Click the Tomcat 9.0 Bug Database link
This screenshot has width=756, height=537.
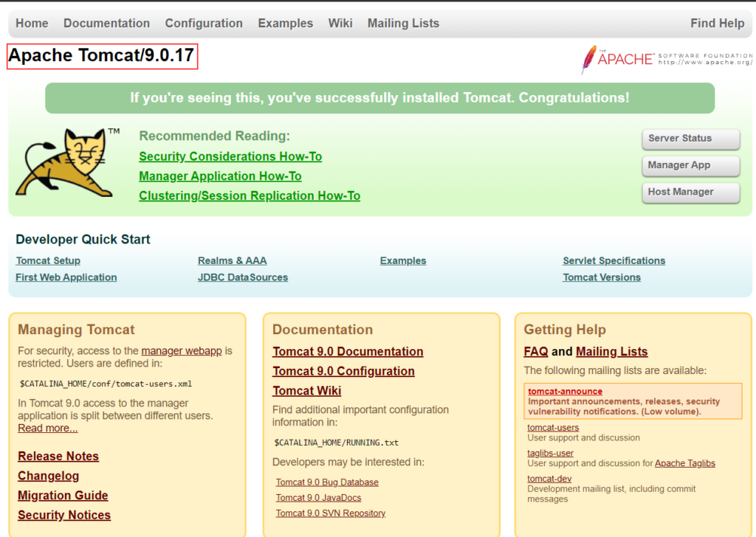click(327, 482)
